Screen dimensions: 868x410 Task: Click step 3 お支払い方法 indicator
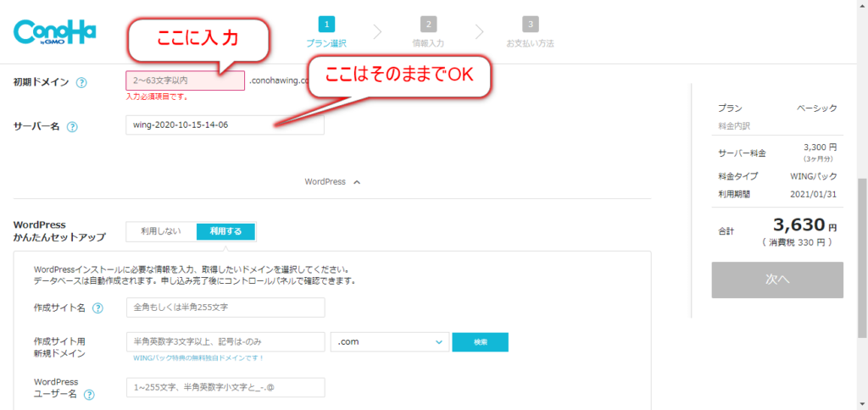click(x=531, y=32)
